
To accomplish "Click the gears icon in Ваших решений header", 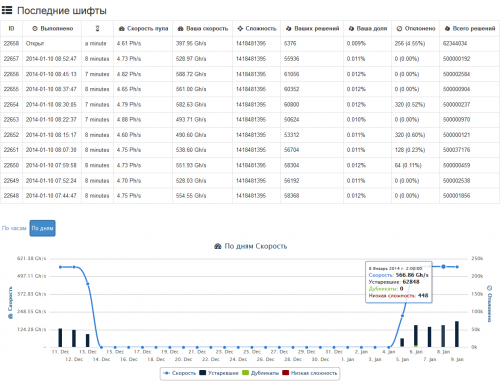I will 289,29.
